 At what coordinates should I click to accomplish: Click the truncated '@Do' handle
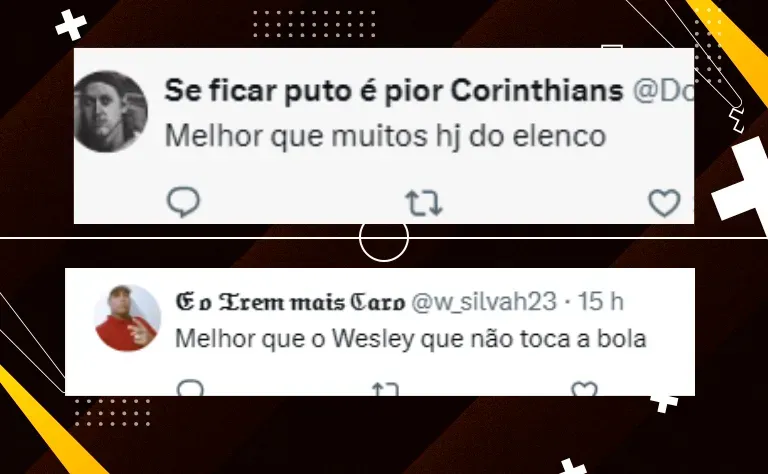coord(663,91)
